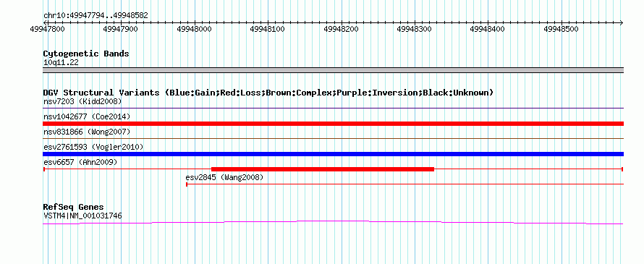Click the Cytogenetic Bands track heading
Image resolution: width=644 pixels, height=264 pixels.
point(86,54)
